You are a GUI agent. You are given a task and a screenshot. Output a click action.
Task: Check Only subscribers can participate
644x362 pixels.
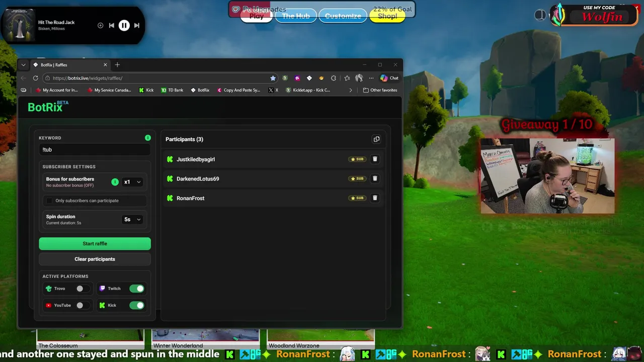49,201
